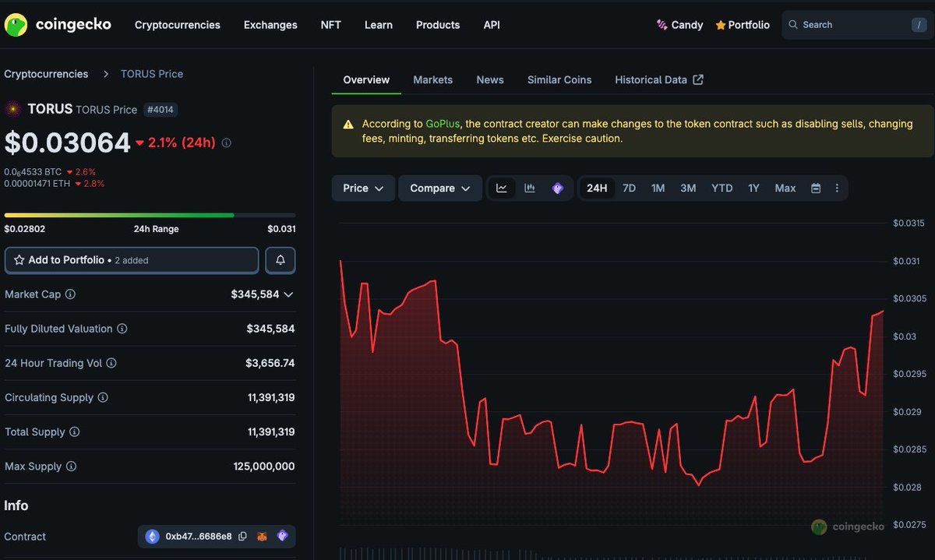Click the 0xb47...6686e8 contract address
935x560 pixels.
point(199,537)
